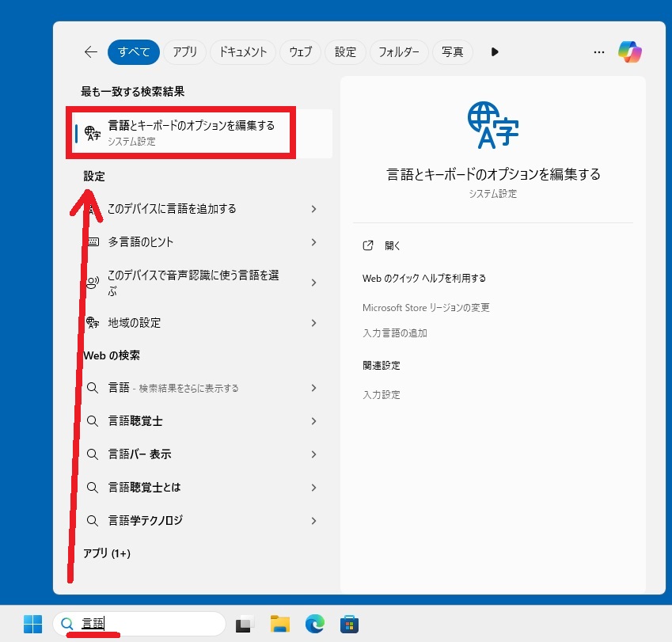Open Microsoft Store from the taskbar
Image resolution: width=672 pixels, height=642 pixels.
[x=349, y=624]
